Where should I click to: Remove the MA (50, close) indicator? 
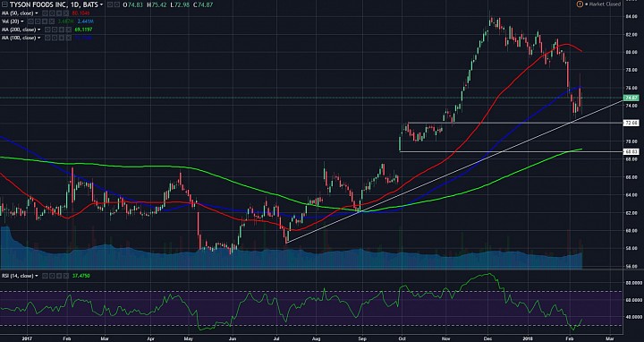coord(66,13)
